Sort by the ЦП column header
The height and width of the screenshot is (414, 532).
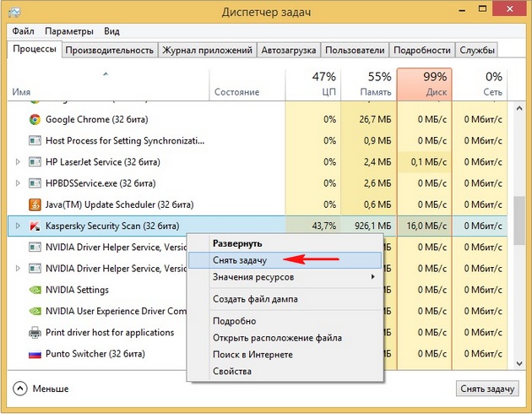point(312,84)
